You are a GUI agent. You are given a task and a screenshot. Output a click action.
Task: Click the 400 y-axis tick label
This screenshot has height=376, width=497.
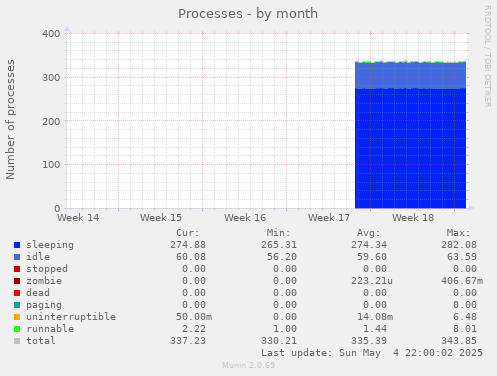coord(51,34)
